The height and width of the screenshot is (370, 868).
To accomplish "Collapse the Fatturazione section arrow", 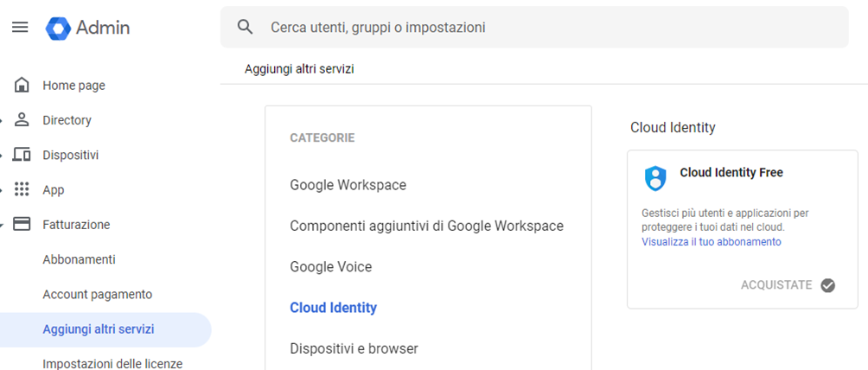I will [x=2, y=226].
